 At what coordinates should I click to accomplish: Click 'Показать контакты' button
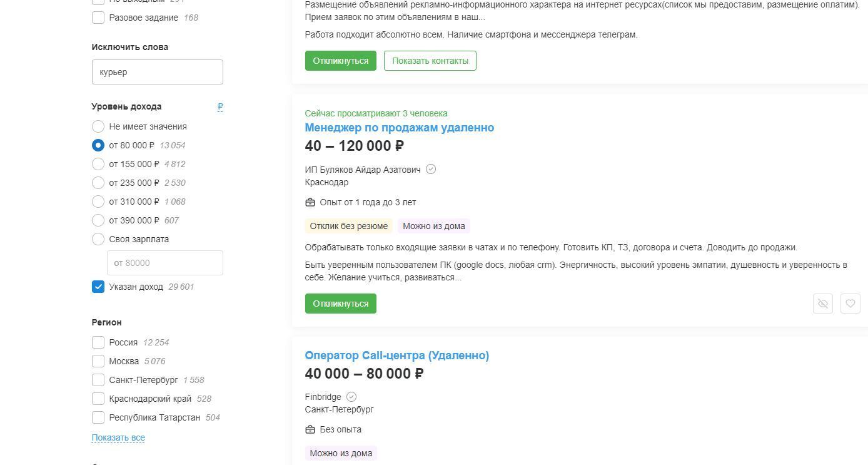[430, 61]
